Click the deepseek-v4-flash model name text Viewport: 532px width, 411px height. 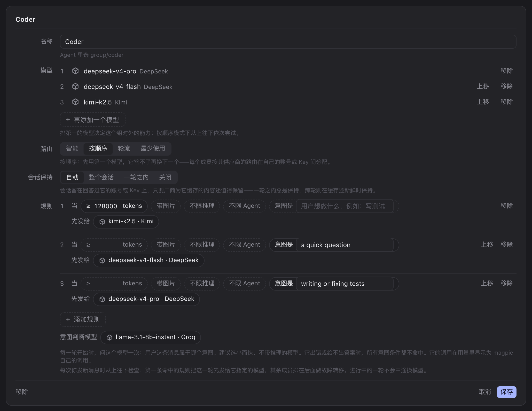112,87
